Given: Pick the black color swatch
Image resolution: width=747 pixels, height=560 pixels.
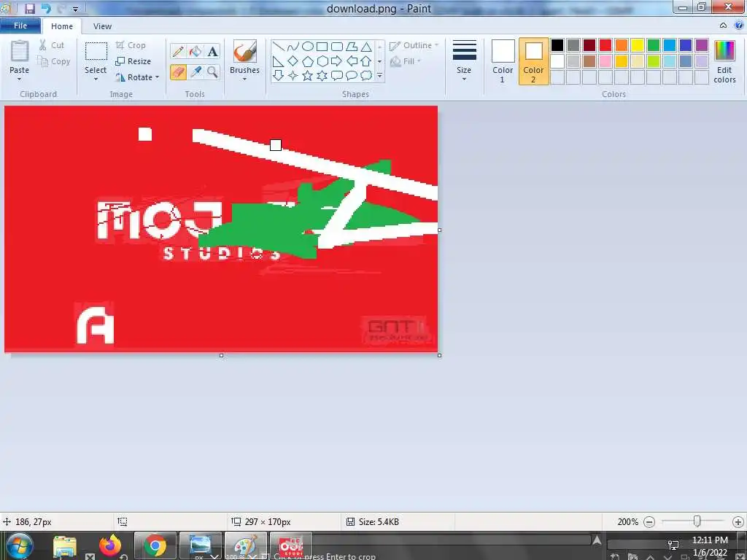Looking at the screenshot, I should point(557,45).
